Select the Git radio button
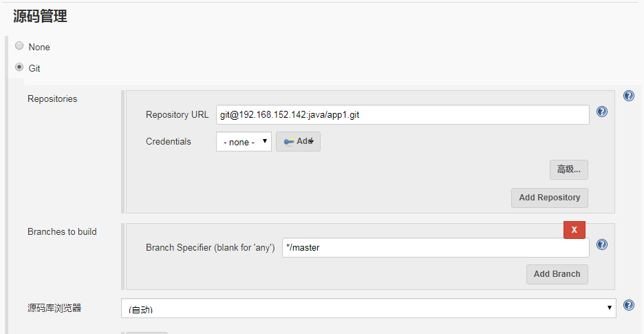The image size is (644, 334). click(19, 67)
